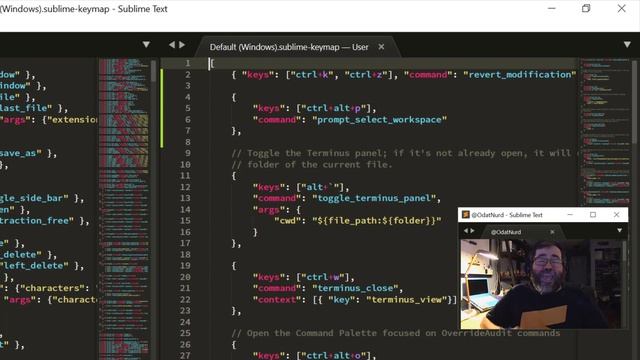Click the Toggle the Terminus panel comment
This screenshot has width=640, height=360.
coord(402,153)
